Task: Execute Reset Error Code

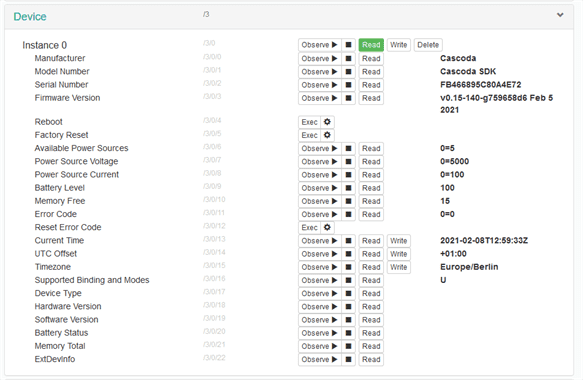Action: 309,227
